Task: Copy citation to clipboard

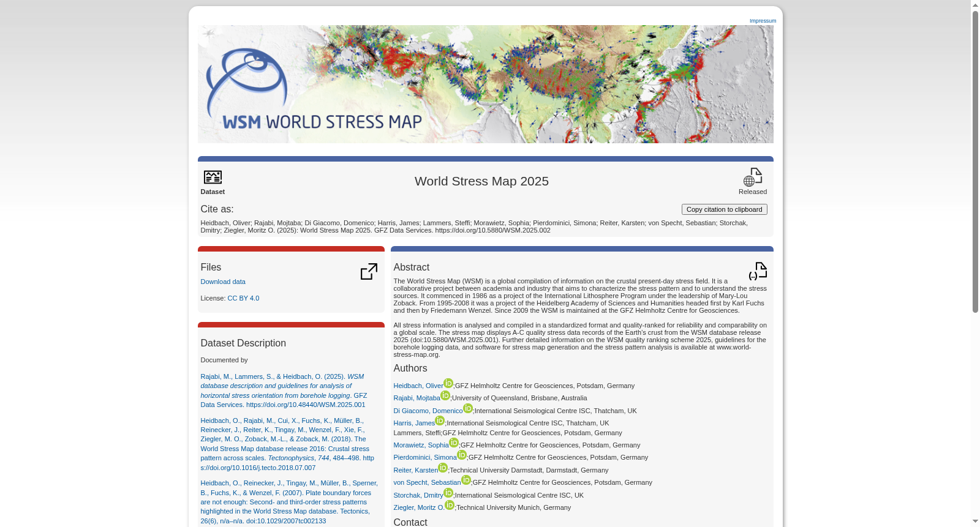Action: click(724, 209)
